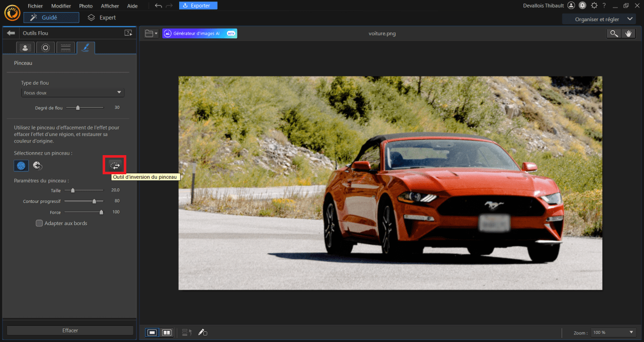This screenshot has width=644, height=342.
Task: Click the redo arrow
Action: (x=170, y=6)
